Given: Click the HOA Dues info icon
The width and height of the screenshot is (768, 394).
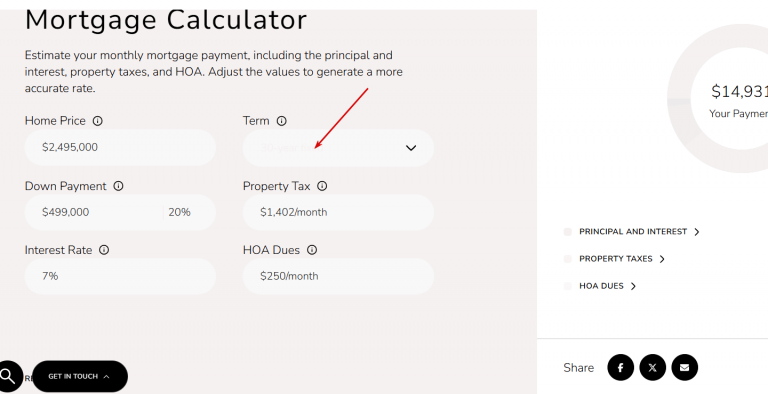Looking at the screenshot, I should pos(312,250).
